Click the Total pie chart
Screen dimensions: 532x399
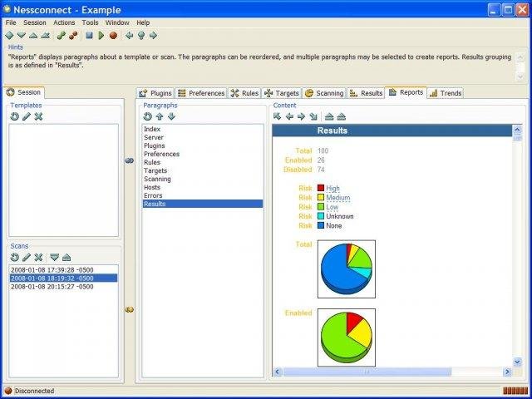[347, 269]
